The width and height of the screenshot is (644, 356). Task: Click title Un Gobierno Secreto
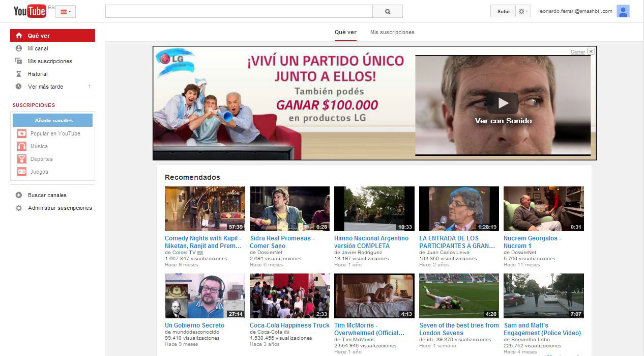[194, 325]
